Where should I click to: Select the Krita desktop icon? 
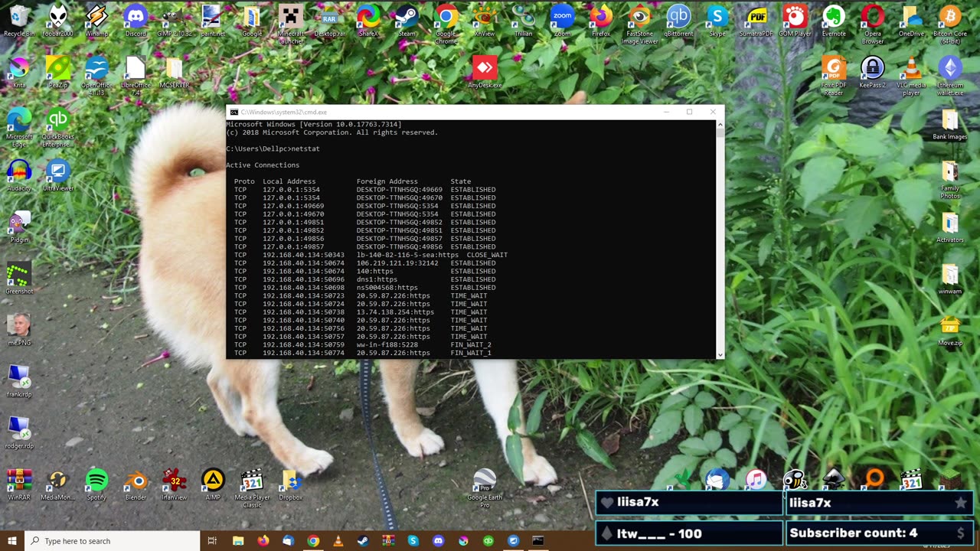coord(19,73)
